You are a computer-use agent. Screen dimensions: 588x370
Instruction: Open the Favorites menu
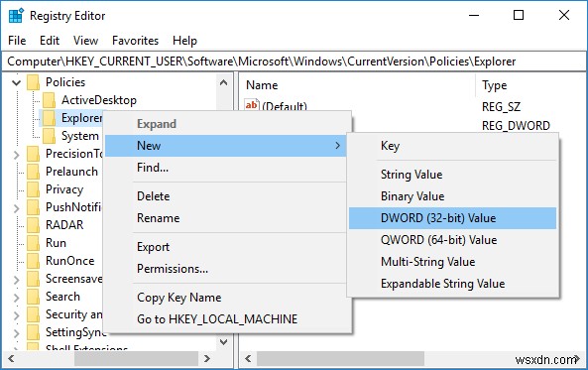coord(136,41)
